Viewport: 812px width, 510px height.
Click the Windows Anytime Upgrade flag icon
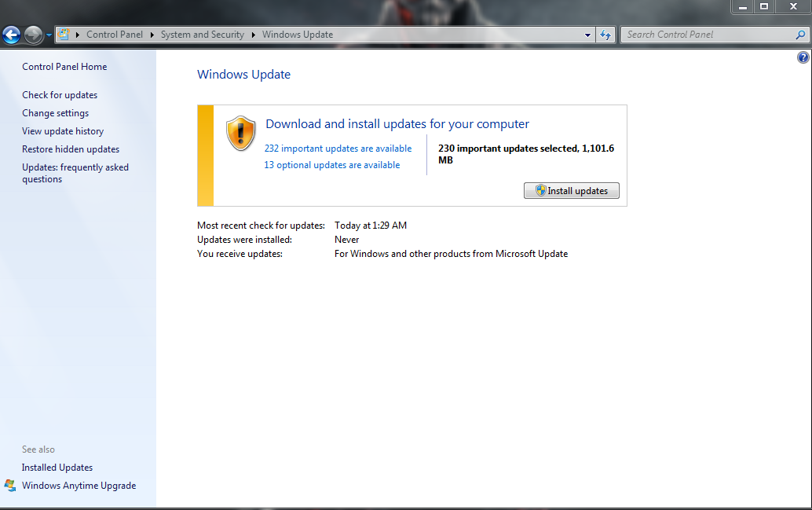(10, 486)
